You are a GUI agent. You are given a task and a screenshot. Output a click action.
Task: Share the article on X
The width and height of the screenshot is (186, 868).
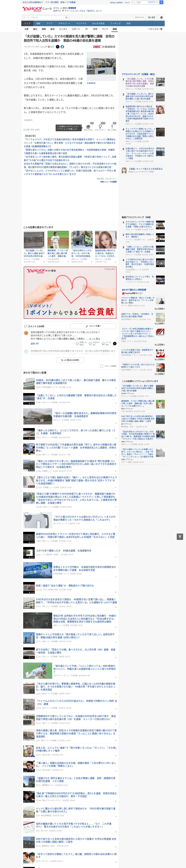tap(57, 47)
